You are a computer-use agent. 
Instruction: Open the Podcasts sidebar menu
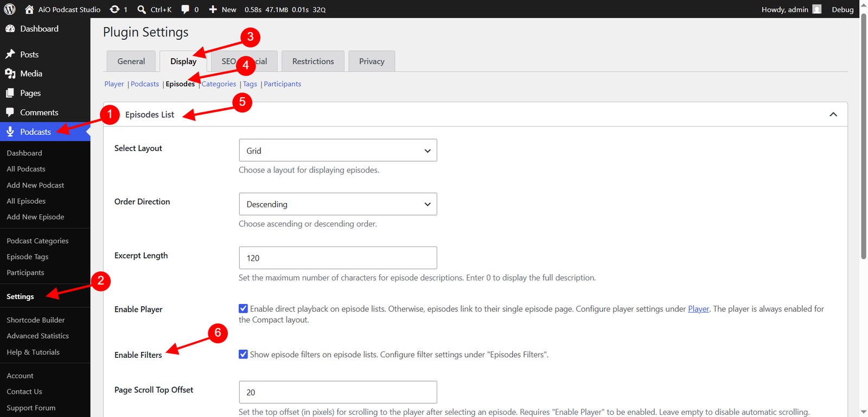tap(45, 131)
